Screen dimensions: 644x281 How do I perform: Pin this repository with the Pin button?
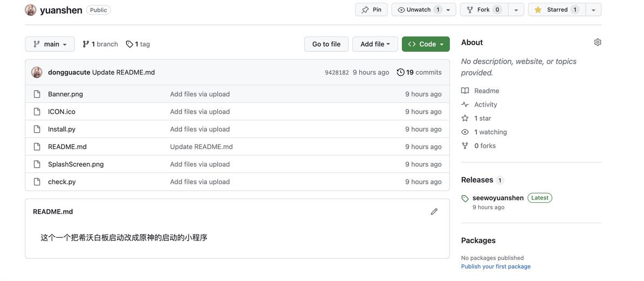point(371,10)
